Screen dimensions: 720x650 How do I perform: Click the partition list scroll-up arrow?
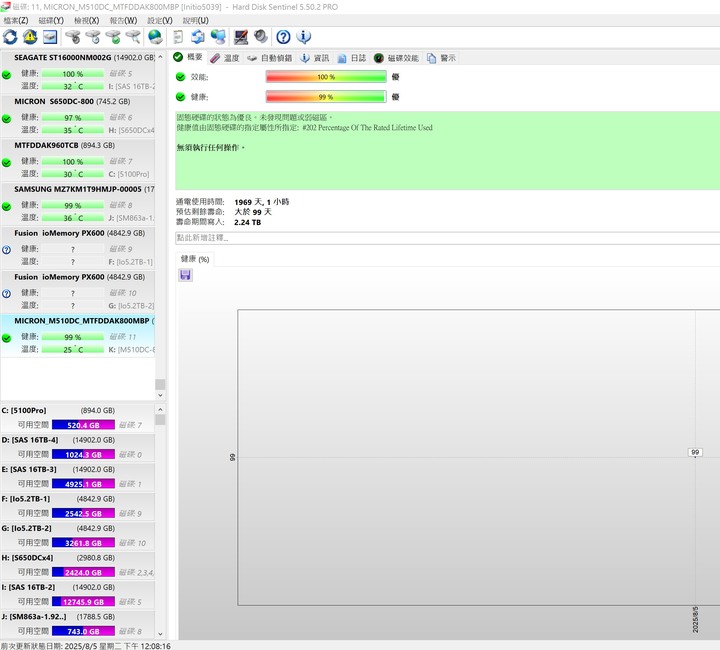click(160, 409)
